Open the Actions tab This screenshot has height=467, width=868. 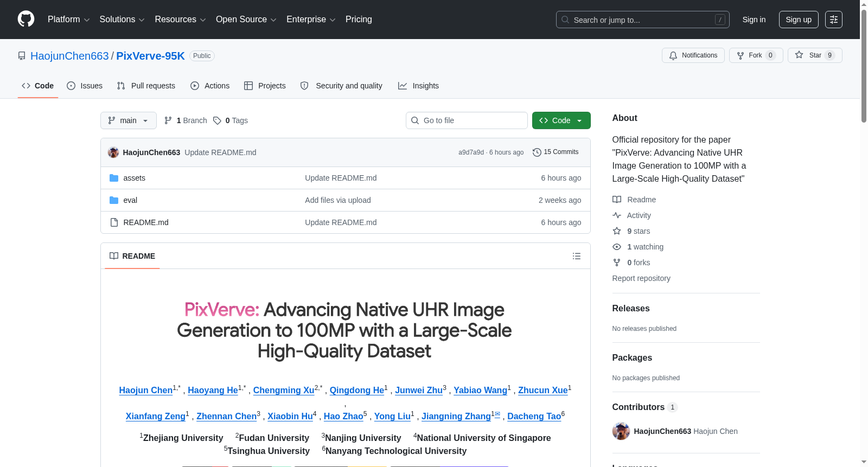pos(210,86)
